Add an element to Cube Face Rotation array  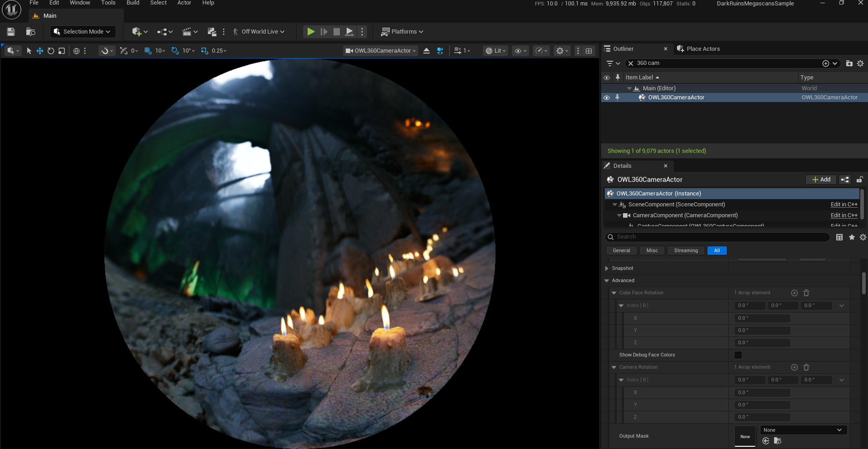[x=794, y=293]
